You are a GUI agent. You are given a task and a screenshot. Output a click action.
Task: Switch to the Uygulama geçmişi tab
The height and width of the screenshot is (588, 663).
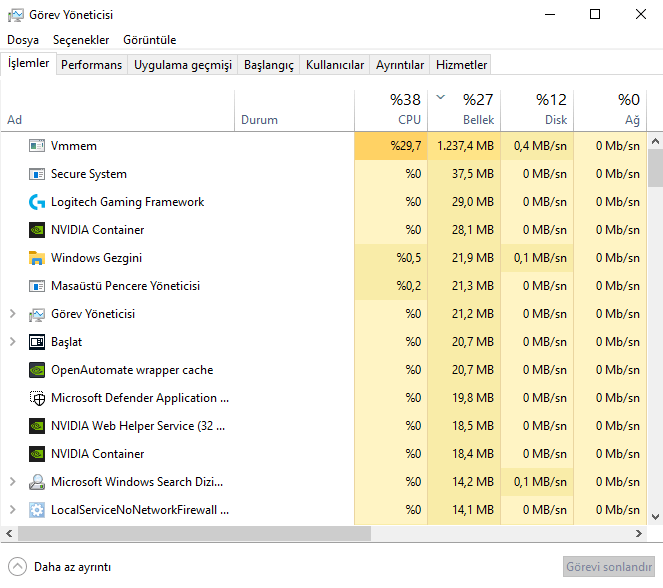pyautogui.click(x=183, y=65)
